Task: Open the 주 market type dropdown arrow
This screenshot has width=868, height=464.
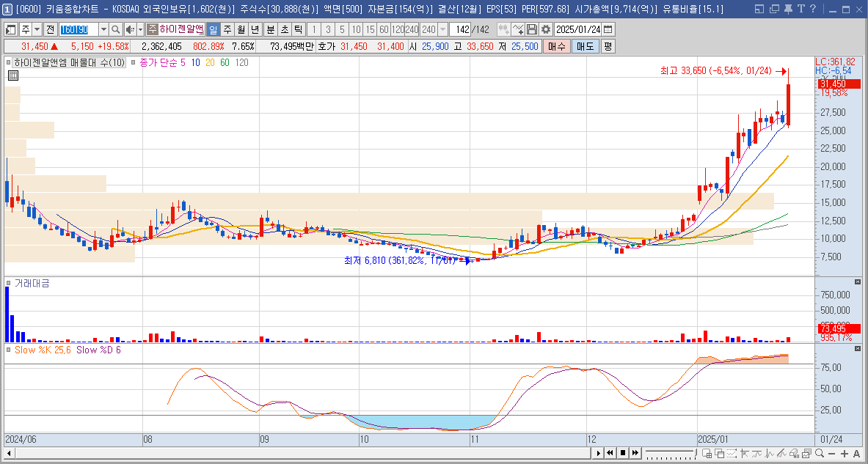Action: [37, 30]
